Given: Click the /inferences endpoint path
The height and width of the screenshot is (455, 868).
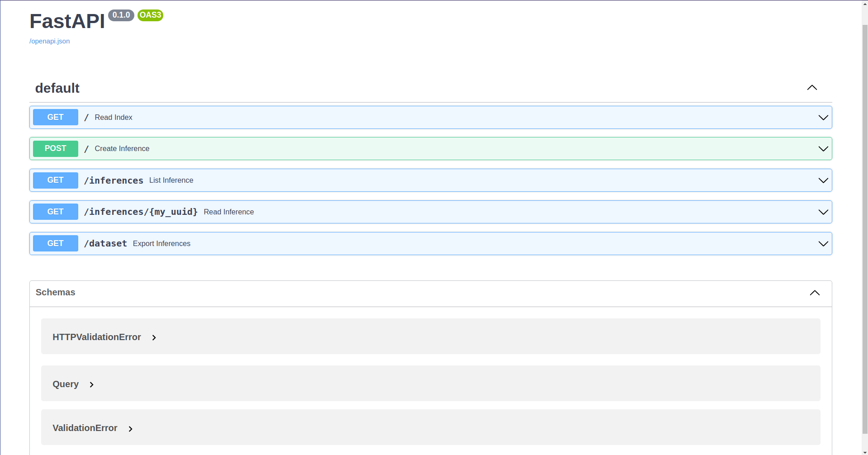Looking at the screenshot, I should (114, 180).
